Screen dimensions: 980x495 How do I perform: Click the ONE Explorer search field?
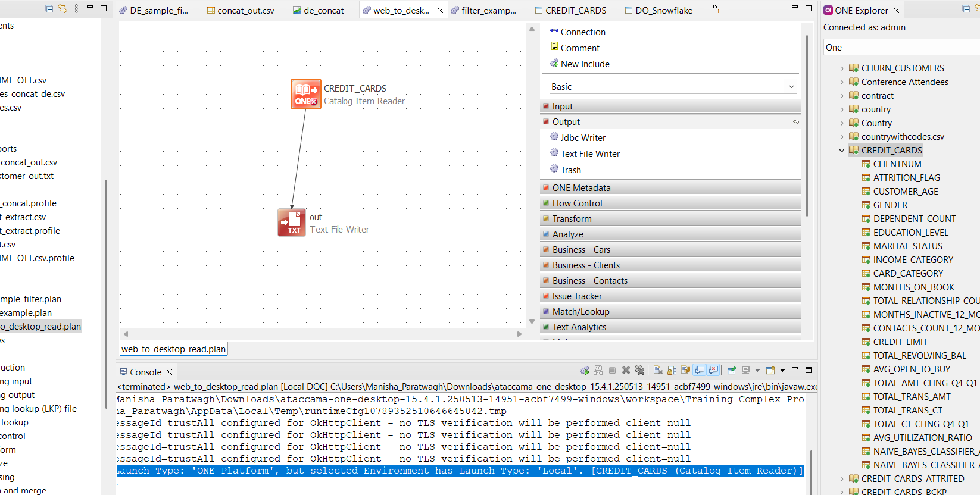coord(901,48)
